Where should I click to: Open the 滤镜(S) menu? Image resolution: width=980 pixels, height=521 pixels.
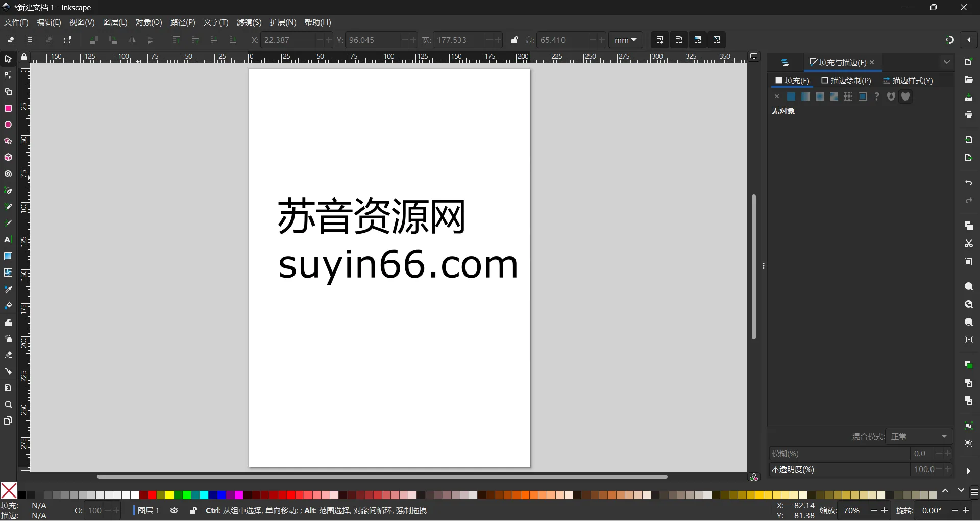point(249,22)
